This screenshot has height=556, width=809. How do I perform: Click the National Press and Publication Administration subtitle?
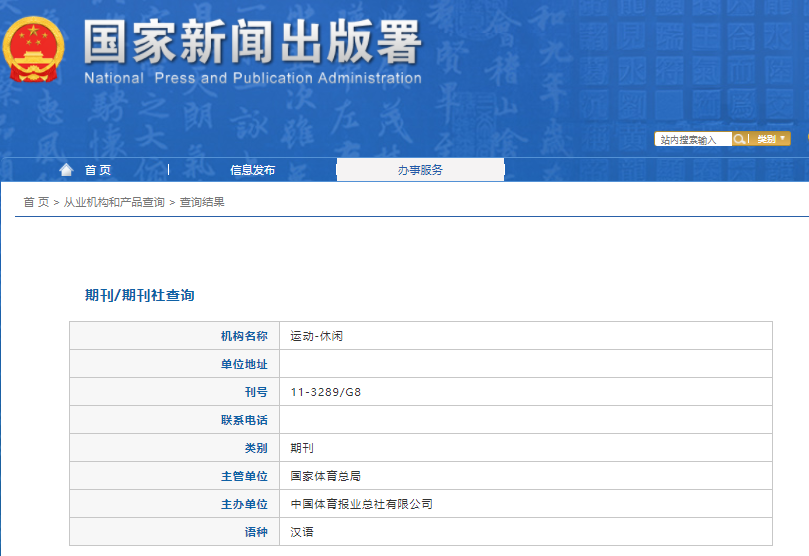[x=253, y=78]
